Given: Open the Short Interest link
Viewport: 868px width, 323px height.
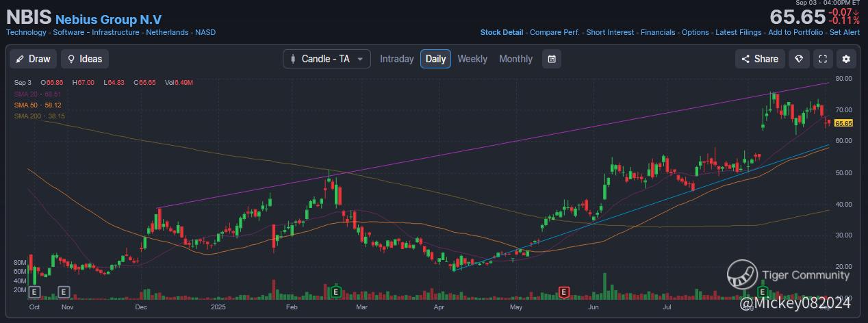Looking at the screenshot, I should click(610, 32).
